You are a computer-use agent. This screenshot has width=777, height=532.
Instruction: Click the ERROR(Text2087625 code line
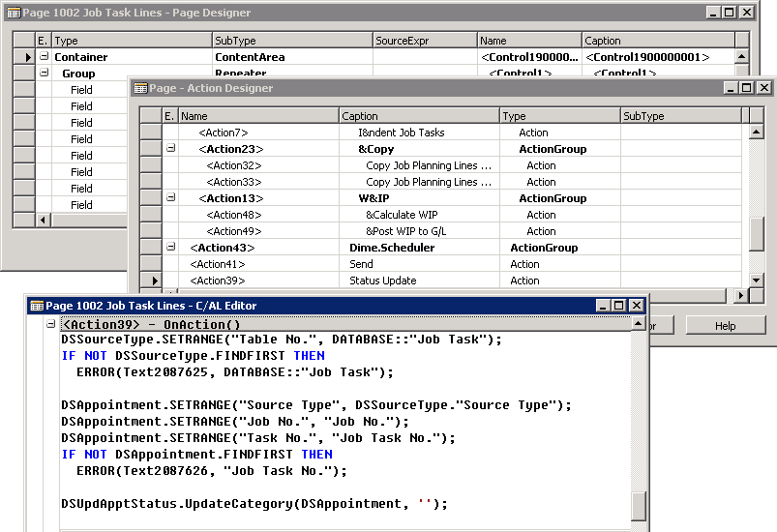pyautogui.click(x=235, y=372)
